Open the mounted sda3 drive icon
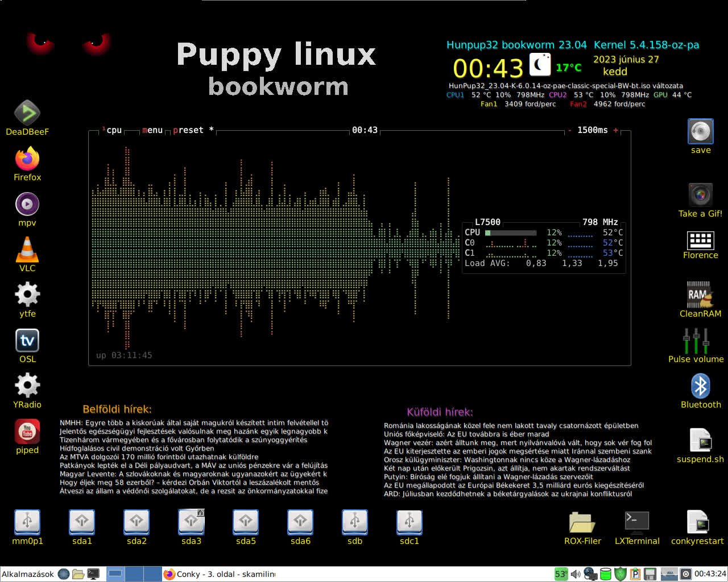Image resolution: width=728 pixels, height=582 pixels. point(191,522)
